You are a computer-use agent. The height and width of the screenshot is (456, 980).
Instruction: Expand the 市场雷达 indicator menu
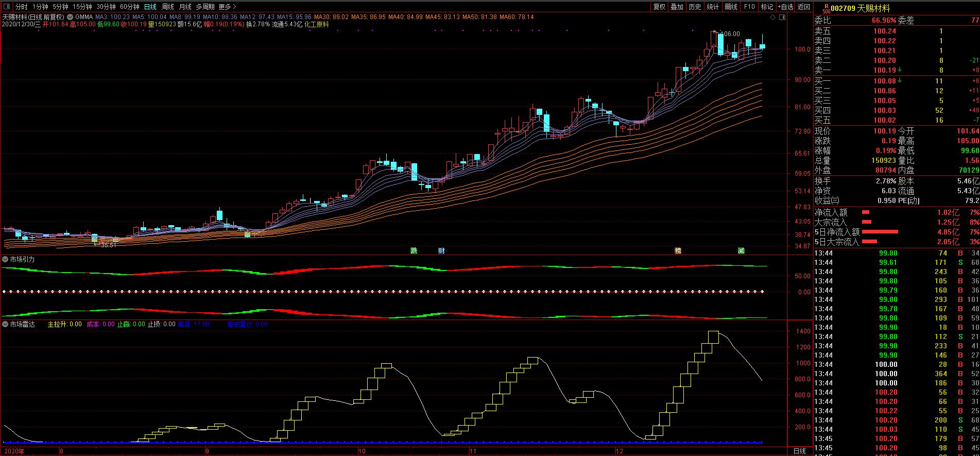tap(5, 324)
